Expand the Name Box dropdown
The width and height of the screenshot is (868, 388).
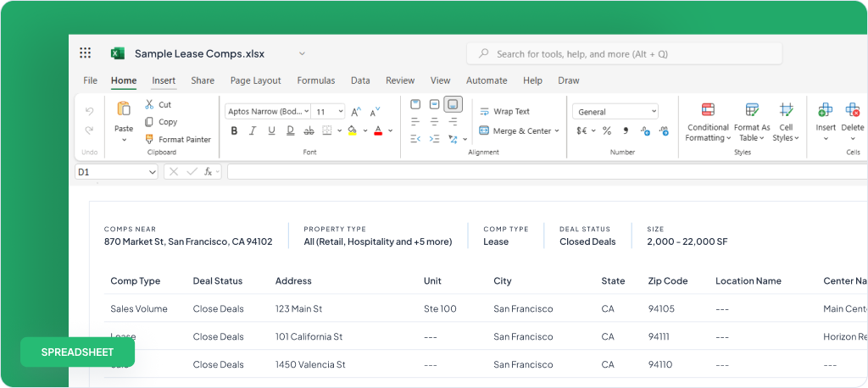pos(153,172)
